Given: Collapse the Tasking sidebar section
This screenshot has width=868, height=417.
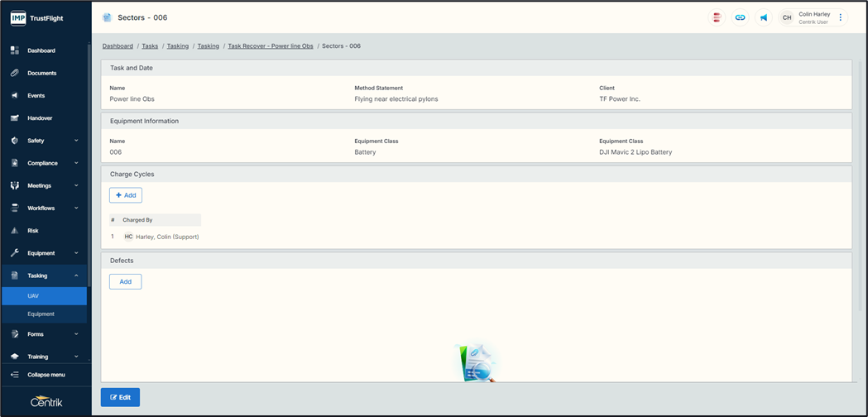Looking at the screenshot, I should (x=45, y=276).
